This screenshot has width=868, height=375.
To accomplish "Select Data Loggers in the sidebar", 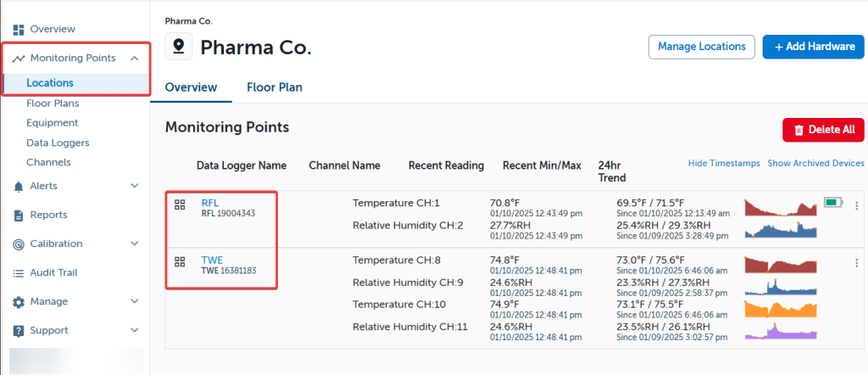I will (58, 143).
